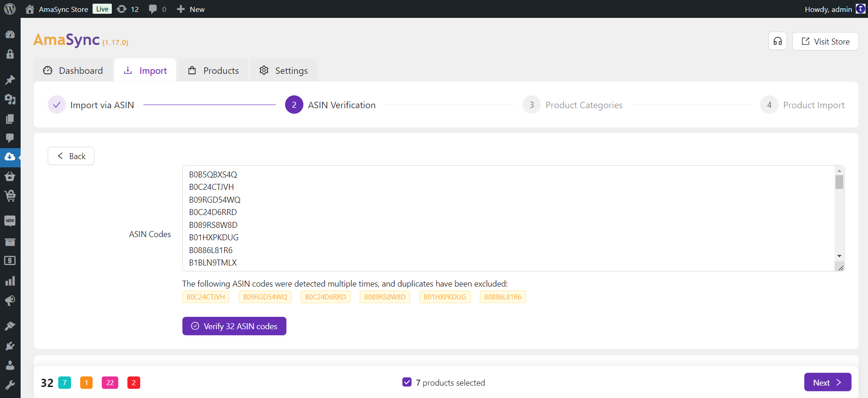Open the AmaSync cloud download sidebar icon
This screenshot has width=868, height=398.
[10, 157]
